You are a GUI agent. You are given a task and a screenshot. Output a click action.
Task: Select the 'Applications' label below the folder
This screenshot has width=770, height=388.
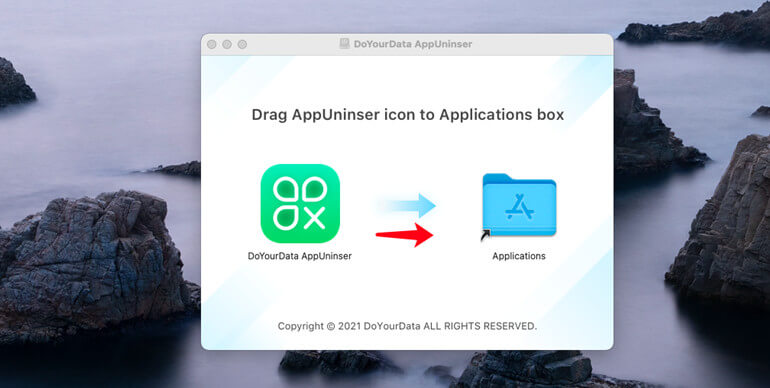pyautogui.click(x=519, y=256)
